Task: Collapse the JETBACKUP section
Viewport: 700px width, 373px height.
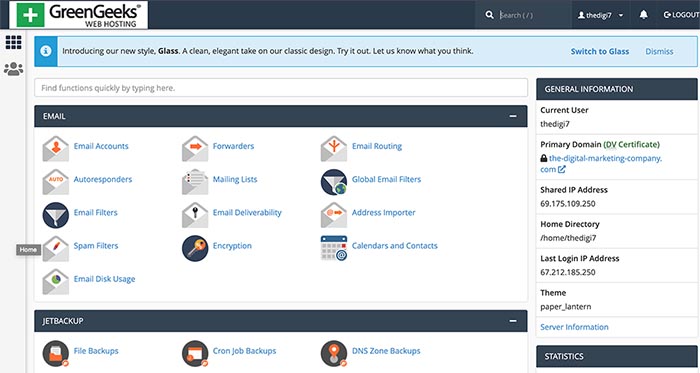Action: tap(513, 321)
